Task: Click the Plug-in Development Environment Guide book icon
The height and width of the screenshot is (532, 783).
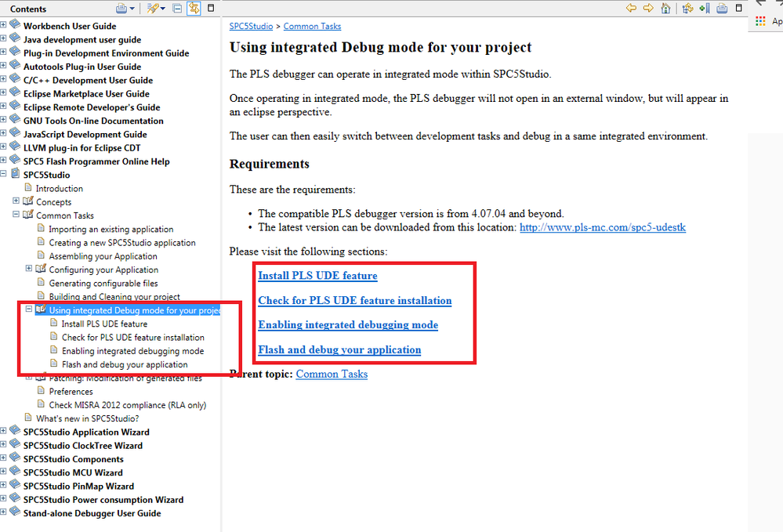Action: click(x=15, y=52)
